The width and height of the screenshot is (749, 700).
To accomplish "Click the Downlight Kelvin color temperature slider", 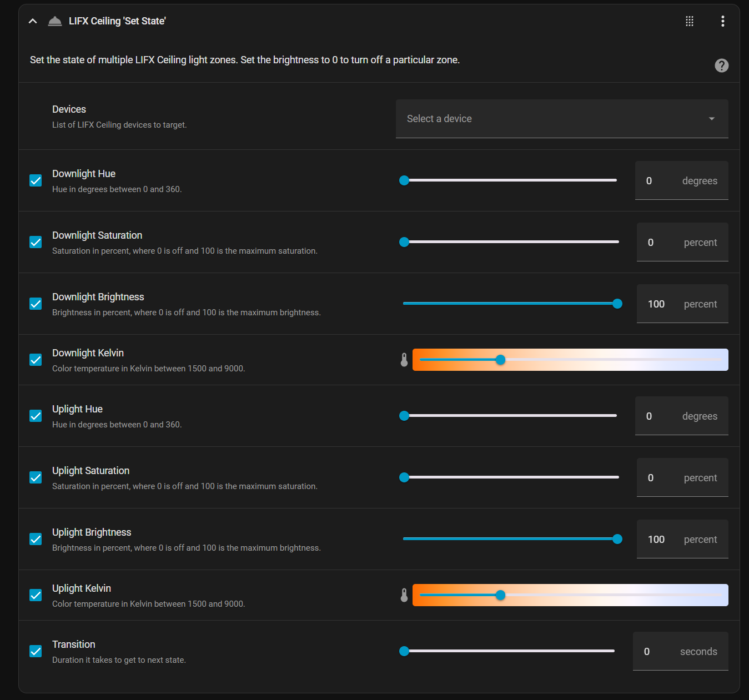I will (570, 360).
